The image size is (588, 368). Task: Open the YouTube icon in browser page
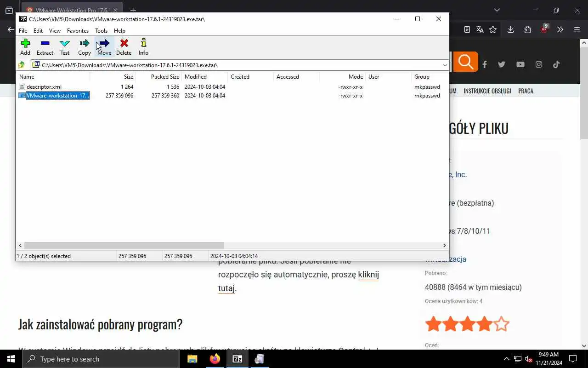(520, 64)
